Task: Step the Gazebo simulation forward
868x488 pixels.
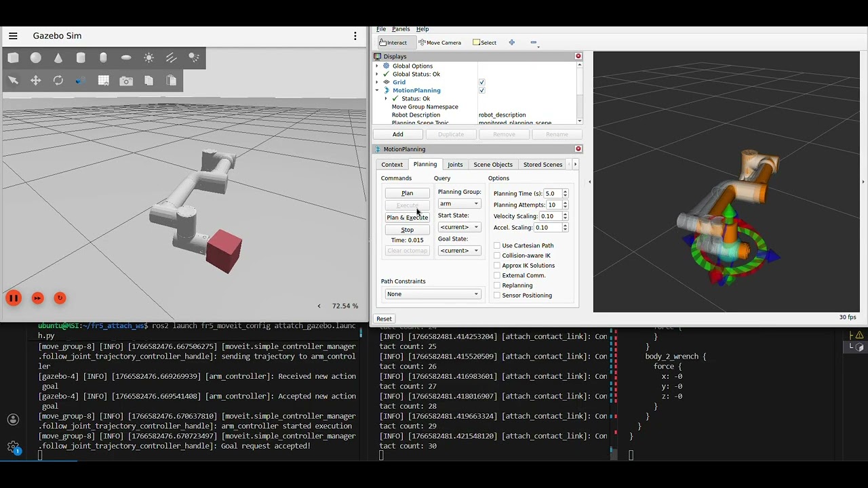Action: [38, 298]
